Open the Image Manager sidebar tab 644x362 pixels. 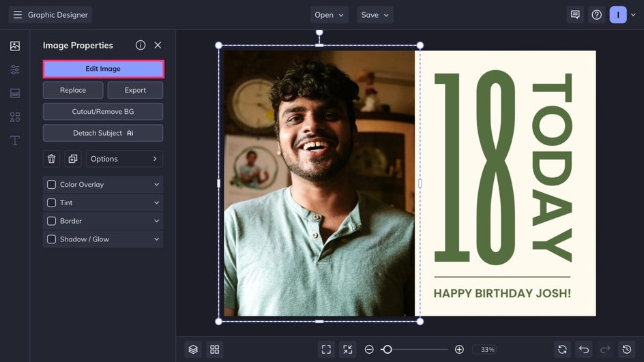point(15,46)
